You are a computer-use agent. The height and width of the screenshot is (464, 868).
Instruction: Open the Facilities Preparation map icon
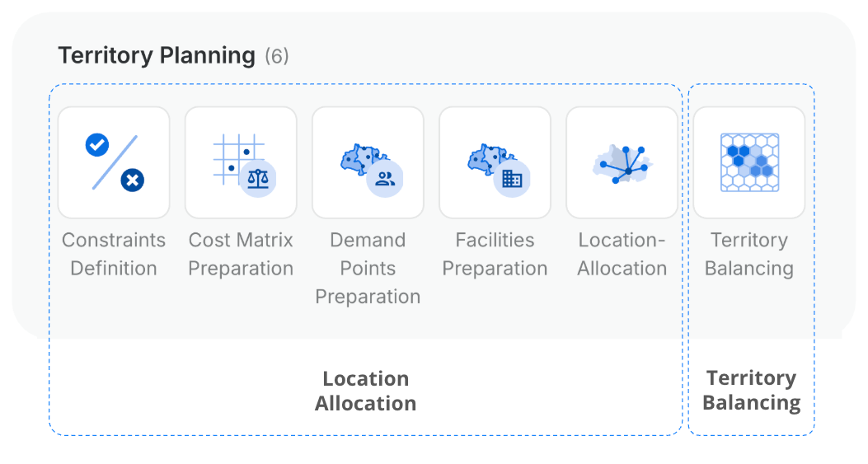coord(495,162)
